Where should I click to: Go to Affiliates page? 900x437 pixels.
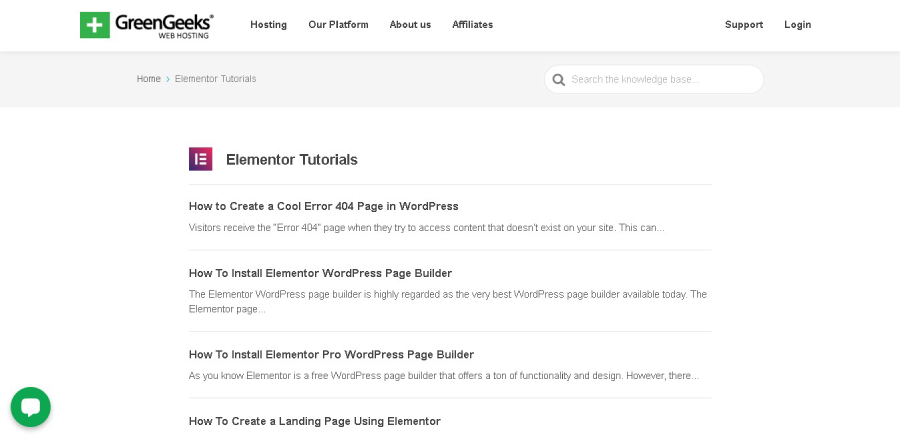[472, 25]
